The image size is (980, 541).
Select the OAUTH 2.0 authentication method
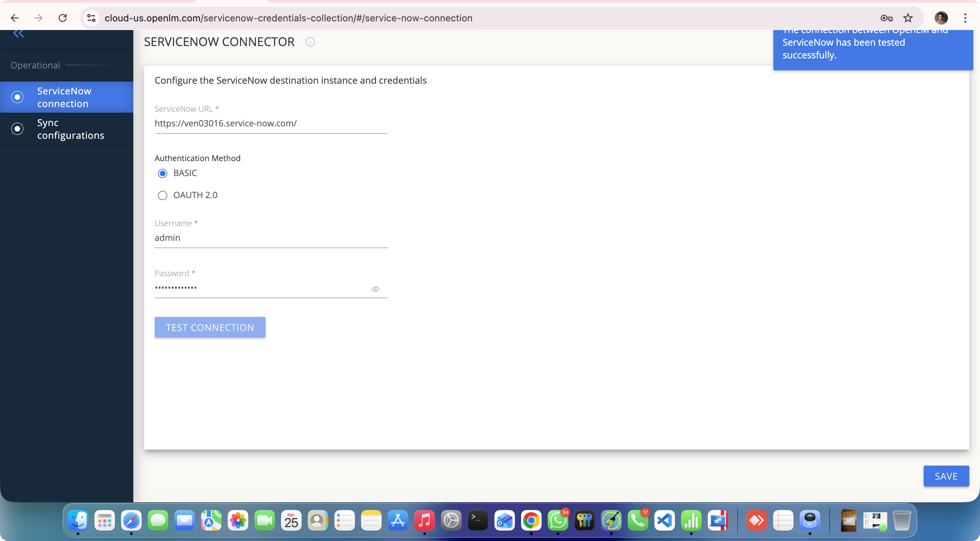(162, 195)
